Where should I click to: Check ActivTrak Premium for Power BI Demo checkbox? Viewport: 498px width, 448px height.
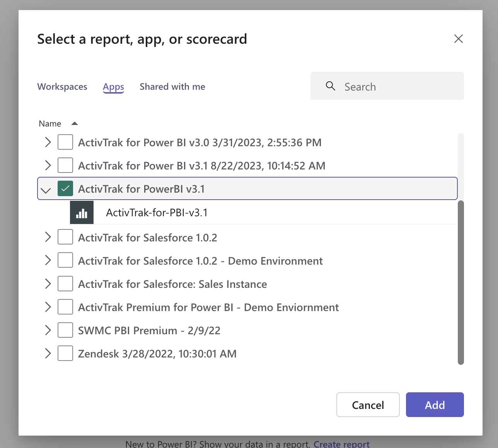pos(65,307)
